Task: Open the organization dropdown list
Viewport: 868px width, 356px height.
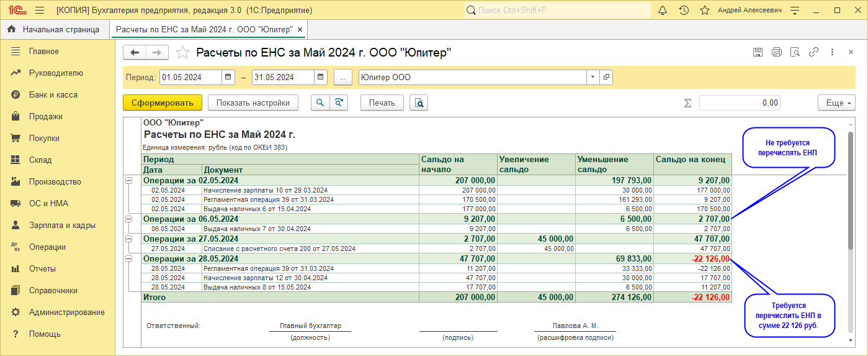Action: point(593,77)
